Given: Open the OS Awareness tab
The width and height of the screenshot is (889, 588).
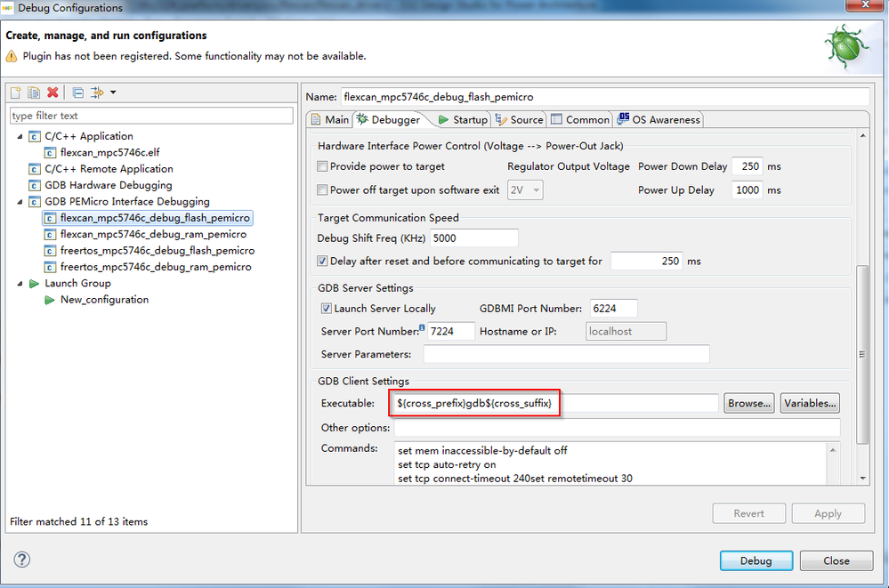Looking at the screenshot, I should pyautogui.click(x=659, y=119).
